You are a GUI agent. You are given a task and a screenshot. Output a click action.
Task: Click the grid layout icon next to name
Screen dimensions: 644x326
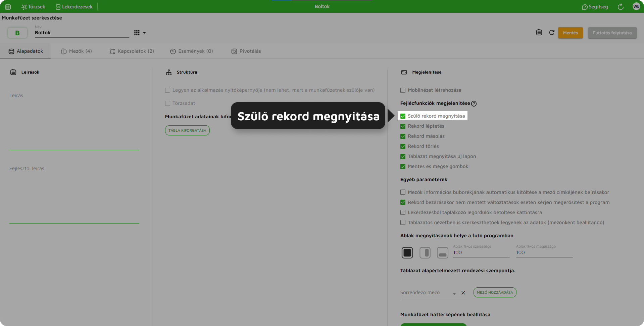coord(137,33)
